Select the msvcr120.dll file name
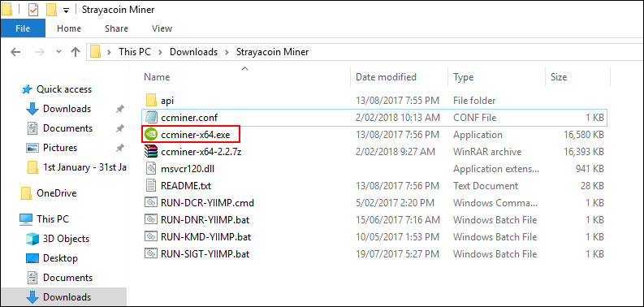 (188, 169)
